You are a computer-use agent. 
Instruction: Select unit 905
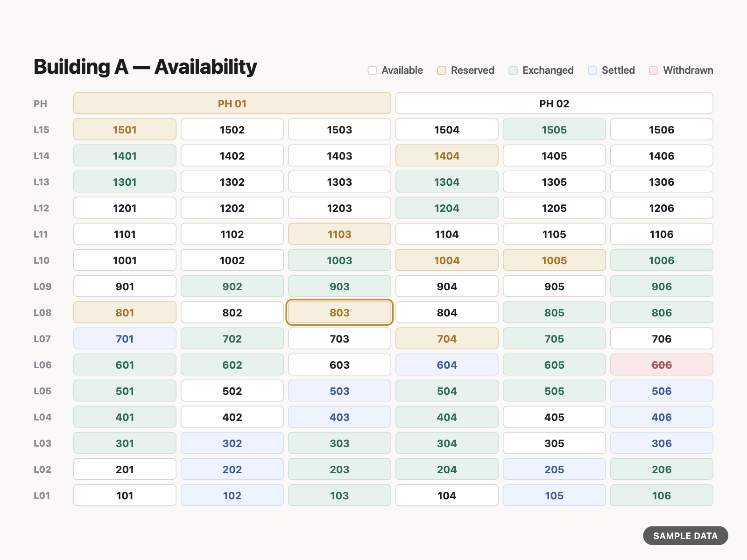(554, 286)
